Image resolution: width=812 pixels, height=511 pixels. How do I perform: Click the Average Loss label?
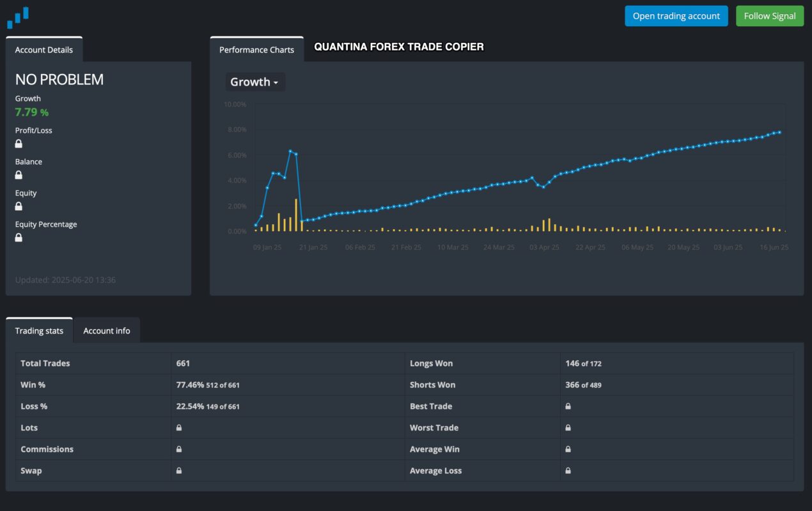point(435,471)
